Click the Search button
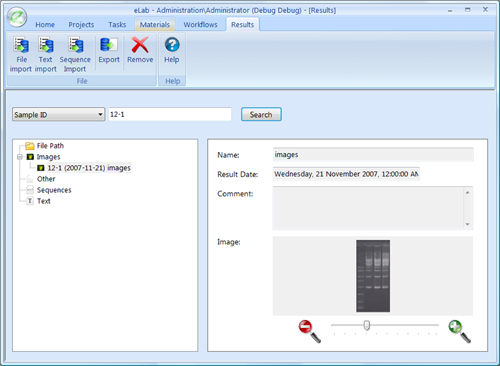500x366 pixels. [261, 114]
